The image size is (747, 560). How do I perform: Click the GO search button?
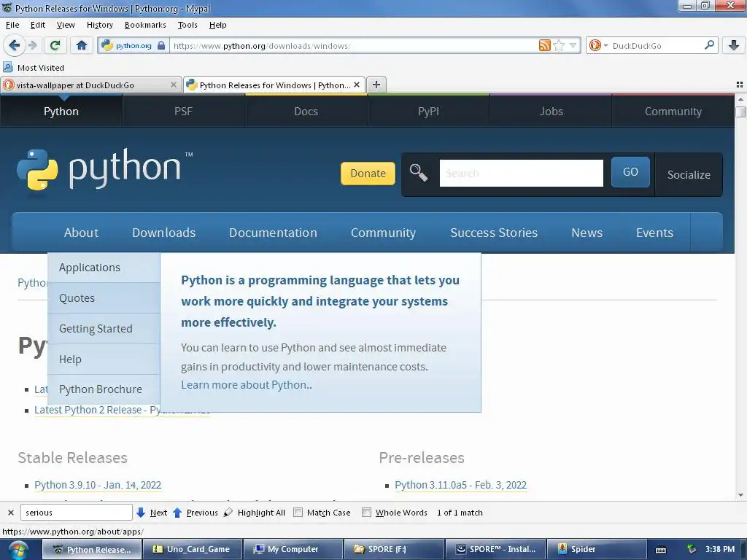630,172
